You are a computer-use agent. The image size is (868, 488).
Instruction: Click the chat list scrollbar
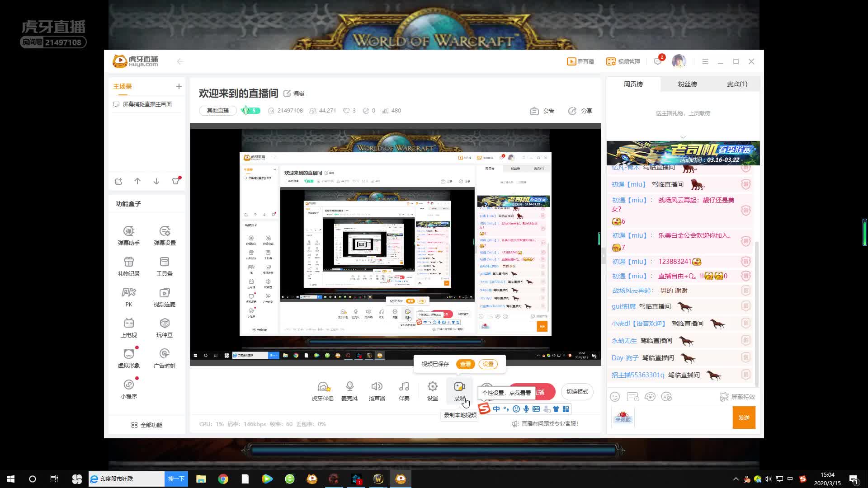coord(757,314)
